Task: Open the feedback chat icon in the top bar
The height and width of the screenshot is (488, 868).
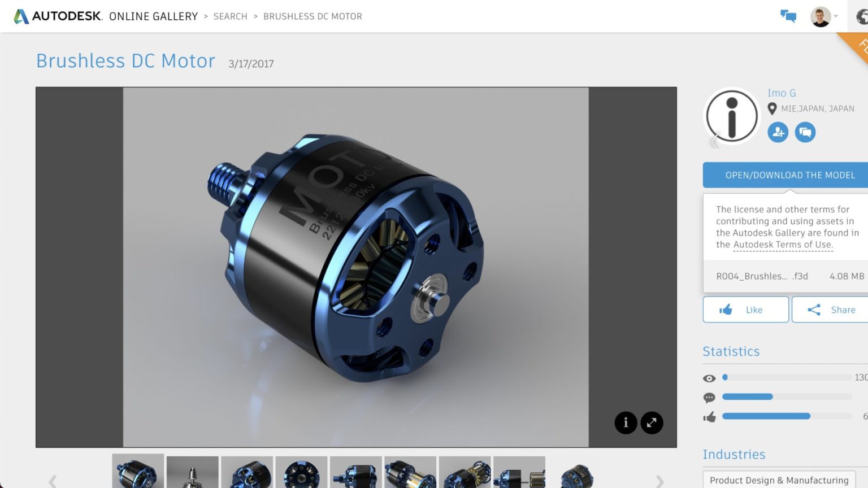Action: (788, 16)
